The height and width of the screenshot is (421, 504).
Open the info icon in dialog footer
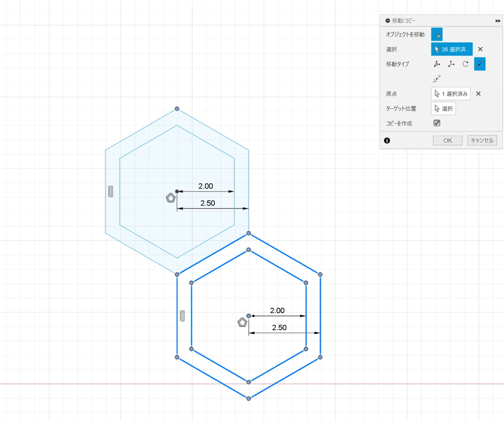[x=387, y=140]
